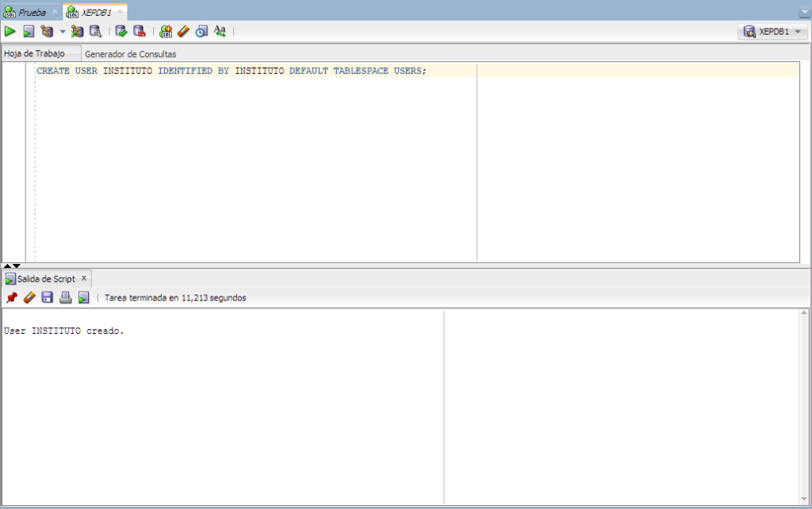Click the green Run Statement play icon
This screenshot has height=509, width=812.
pyautogui.click(x=10, y=32)
